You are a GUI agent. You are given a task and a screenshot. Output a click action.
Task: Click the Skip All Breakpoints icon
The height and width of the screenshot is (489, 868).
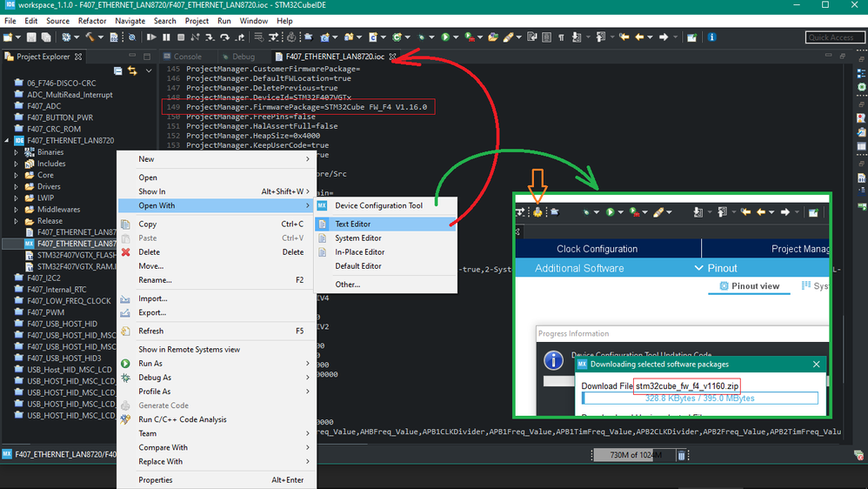point(131,37)
